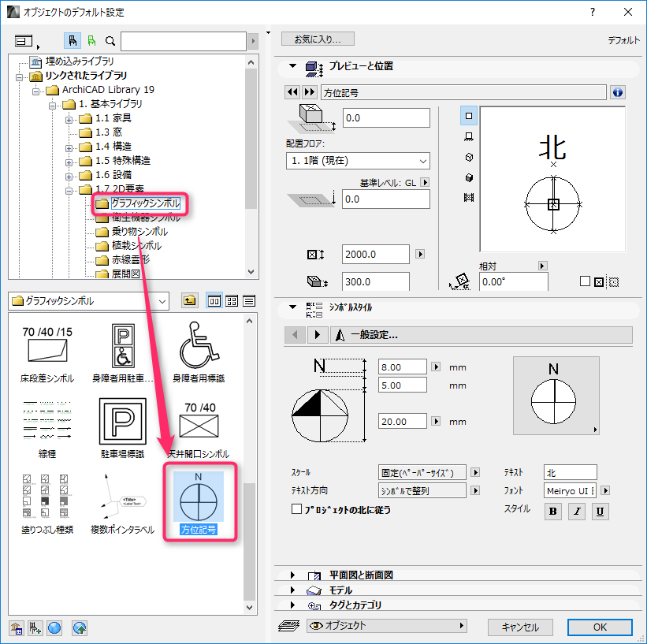Image resolution: width=647 pixels, height=644 pixels.
Task: Show next object with double right arrows
Action: (x=310, y=92)
